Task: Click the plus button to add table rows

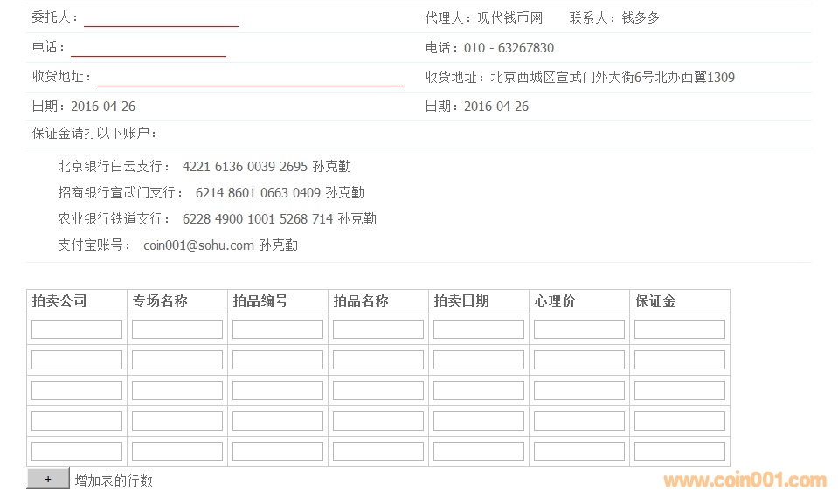Action: click(x=48, y=479)
